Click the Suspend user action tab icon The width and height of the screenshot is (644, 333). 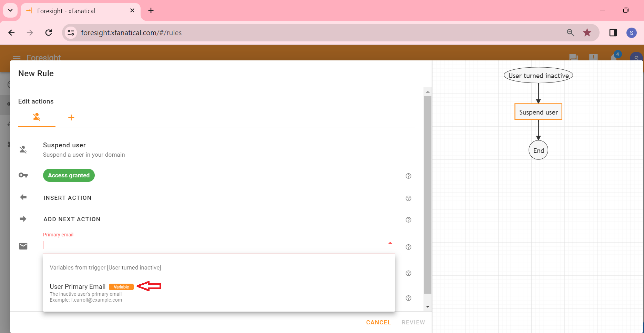pyautogui.click(x=37, y=117)
